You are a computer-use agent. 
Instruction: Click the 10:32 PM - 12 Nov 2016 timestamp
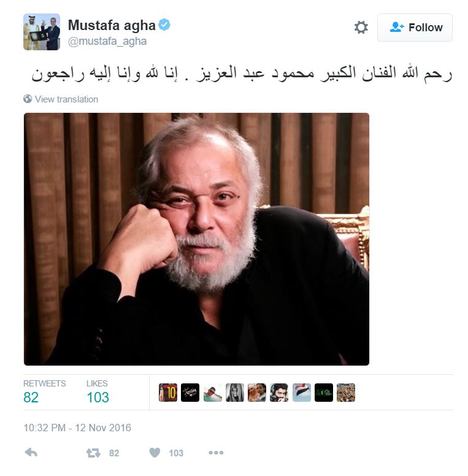pyautogui.click(x=77, y=428)
